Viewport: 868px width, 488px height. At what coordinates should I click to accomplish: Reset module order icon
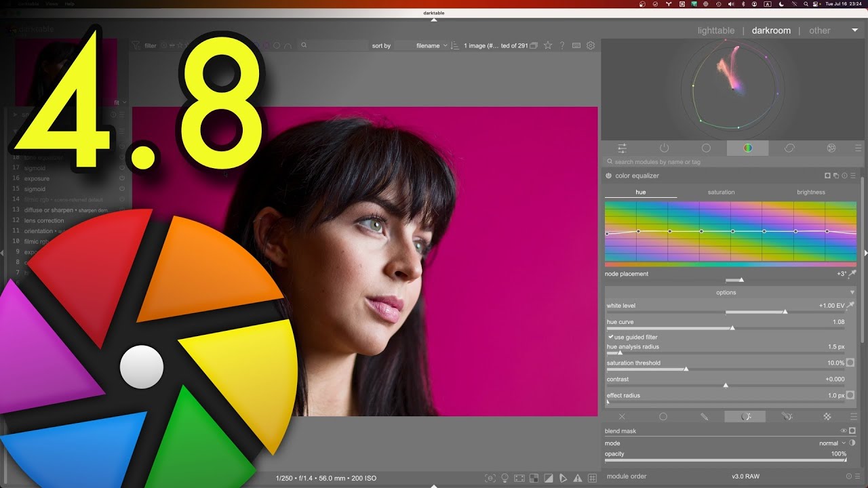(x=849, y=476)
